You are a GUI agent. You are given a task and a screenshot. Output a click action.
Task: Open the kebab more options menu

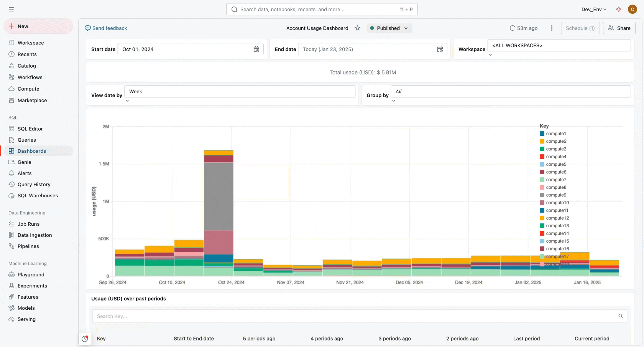552,28
